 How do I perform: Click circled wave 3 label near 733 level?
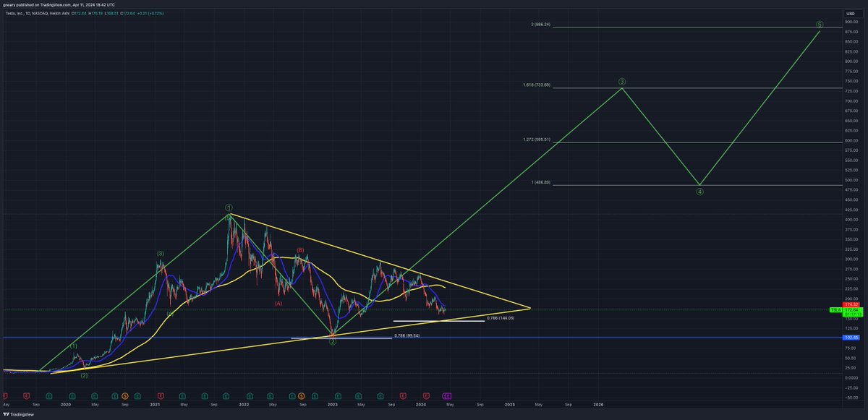click(x=622, y=82)
